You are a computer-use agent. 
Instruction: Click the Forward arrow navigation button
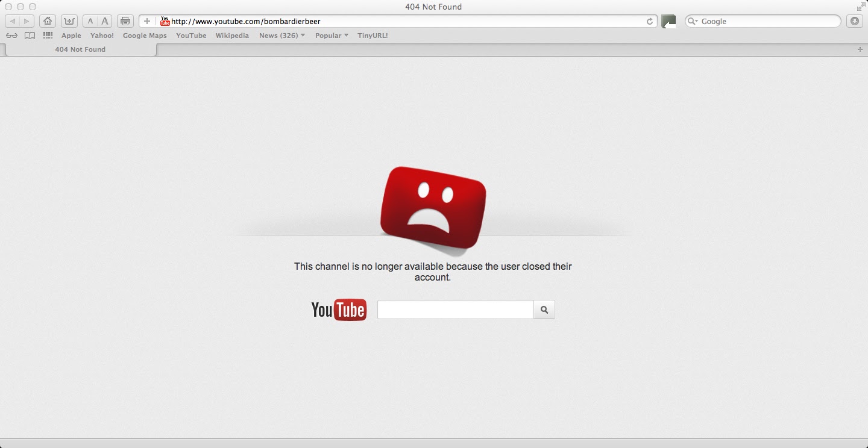pos(27,21)
